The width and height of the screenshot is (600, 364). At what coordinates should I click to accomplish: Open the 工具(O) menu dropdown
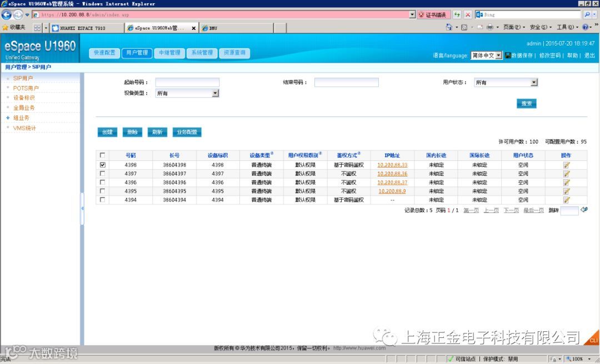(567, 28)
